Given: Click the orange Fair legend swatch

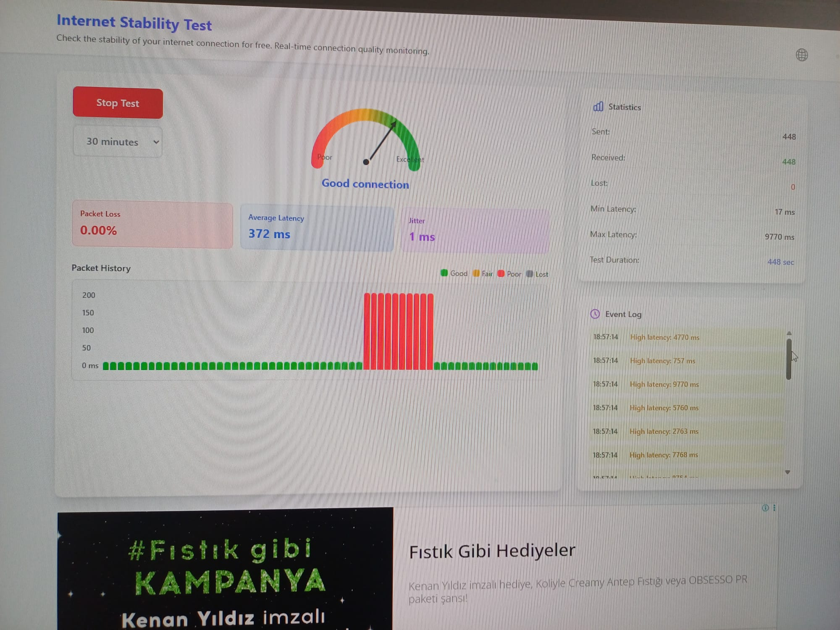Looking at the screenshot, I should tap(476, 273).
